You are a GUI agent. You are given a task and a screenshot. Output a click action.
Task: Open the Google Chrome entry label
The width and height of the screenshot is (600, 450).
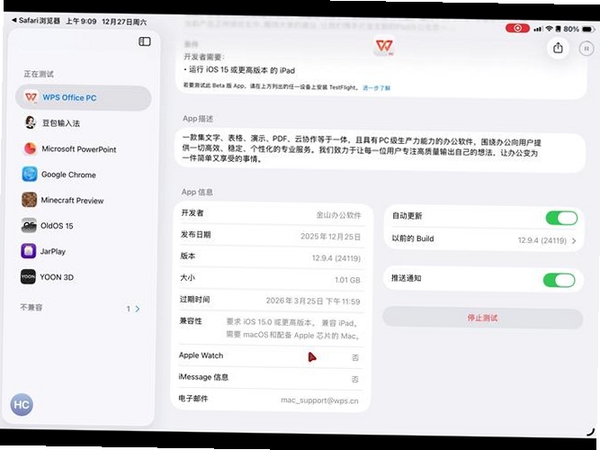click(68, 175)
